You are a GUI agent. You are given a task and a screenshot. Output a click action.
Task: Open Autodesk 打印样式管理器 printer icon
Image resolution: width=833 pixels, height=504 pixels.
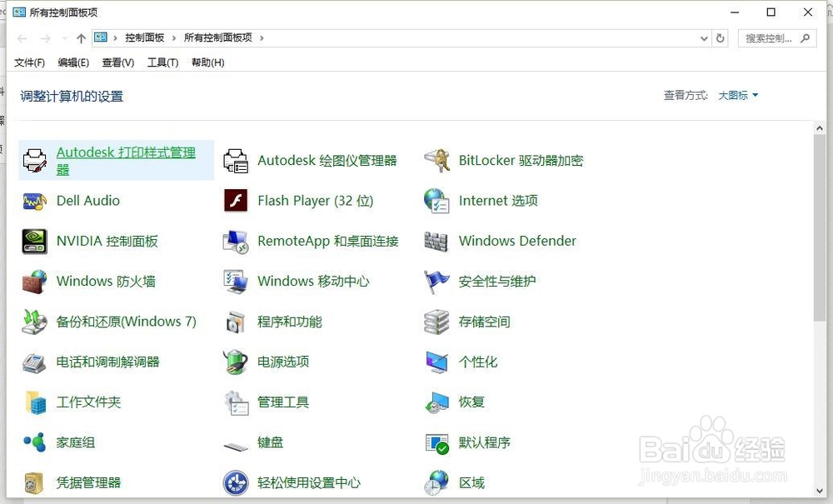(35, 161)
